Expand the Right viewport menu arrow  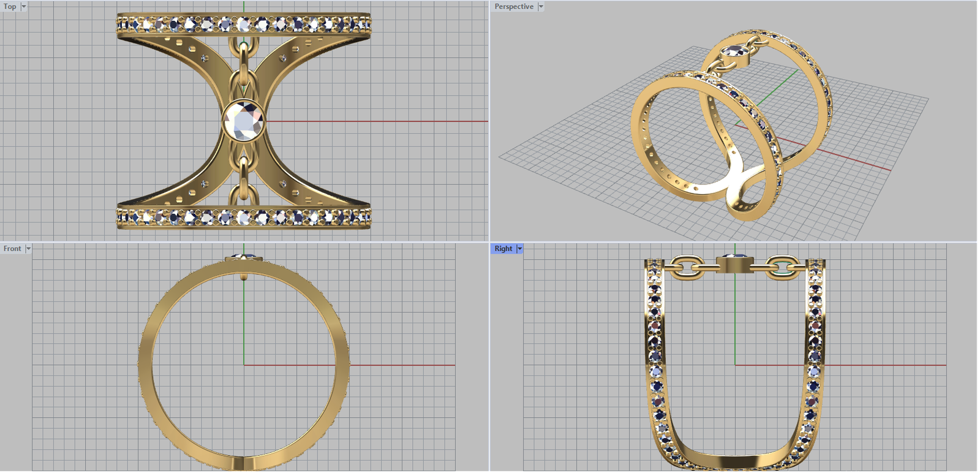click(519, 249)
